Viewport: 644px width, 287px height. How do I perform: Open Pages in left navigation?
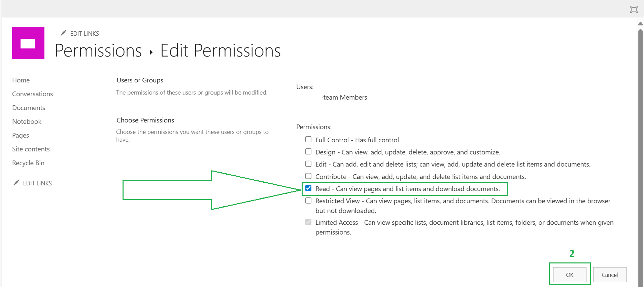(21, 135)
